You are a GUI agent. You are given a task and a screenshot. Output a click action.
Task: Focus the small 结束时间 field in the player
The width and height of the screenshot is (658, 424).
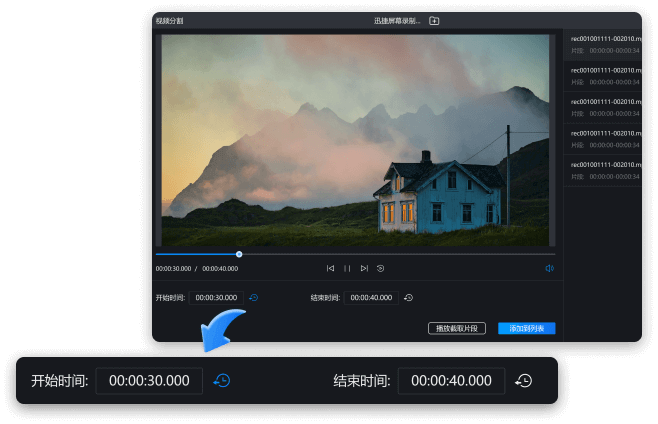tap(371, 297)
